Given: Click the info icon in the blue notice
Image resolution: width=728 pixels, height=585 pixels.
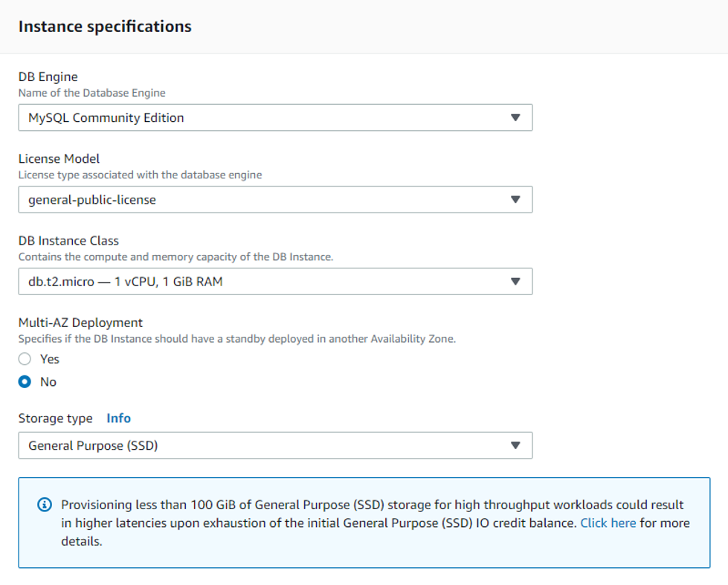Looking at the screenshot, I should (45, 505).
